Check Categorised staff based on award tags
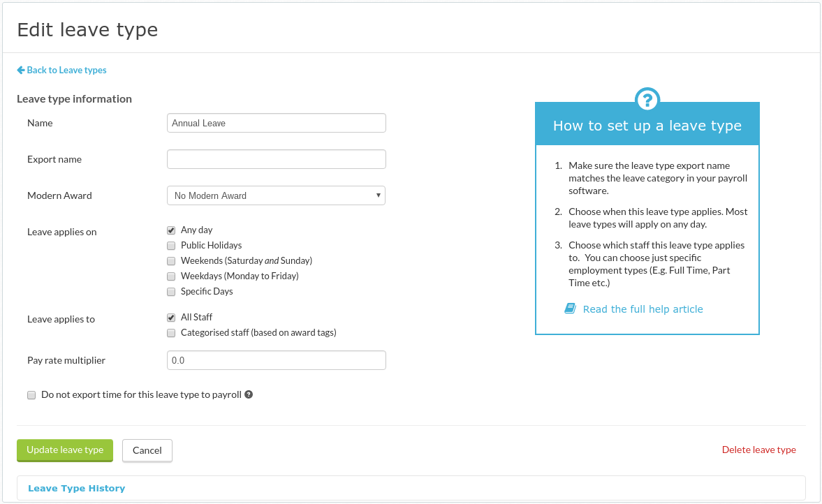This screenshot has width=822, height=504. (171, 332)
